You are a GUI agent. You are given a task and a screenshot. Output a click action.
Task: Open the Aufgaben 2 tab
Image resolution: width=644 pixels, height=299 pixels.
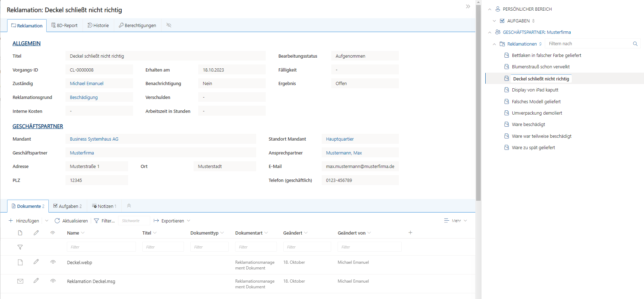click(x=68, y=206)
